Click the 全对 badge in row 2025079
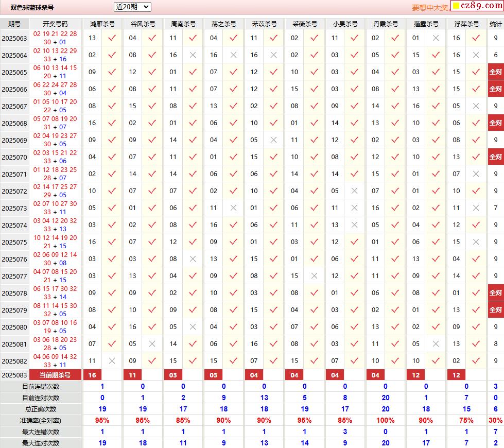Screen dimensions: 504x448 496,310
